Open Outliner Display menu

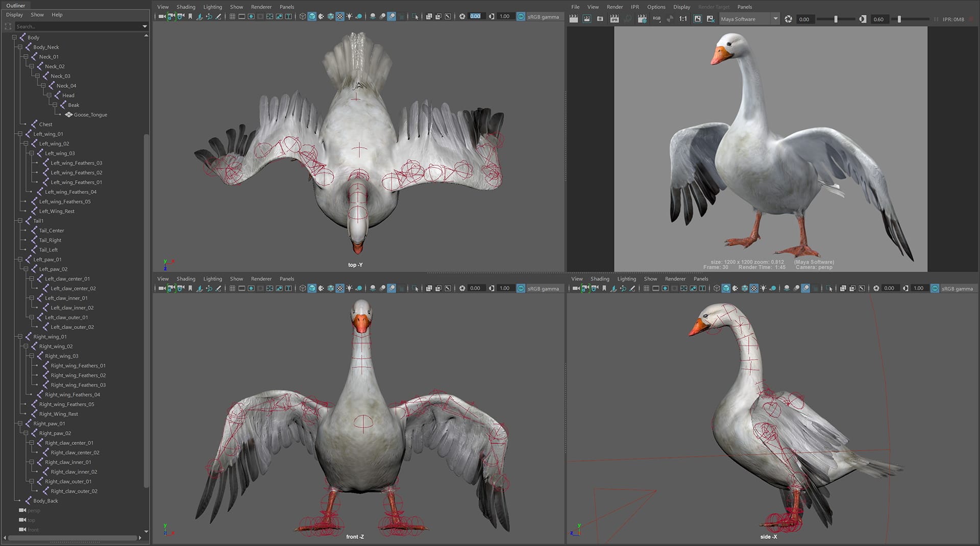[14, 15]
